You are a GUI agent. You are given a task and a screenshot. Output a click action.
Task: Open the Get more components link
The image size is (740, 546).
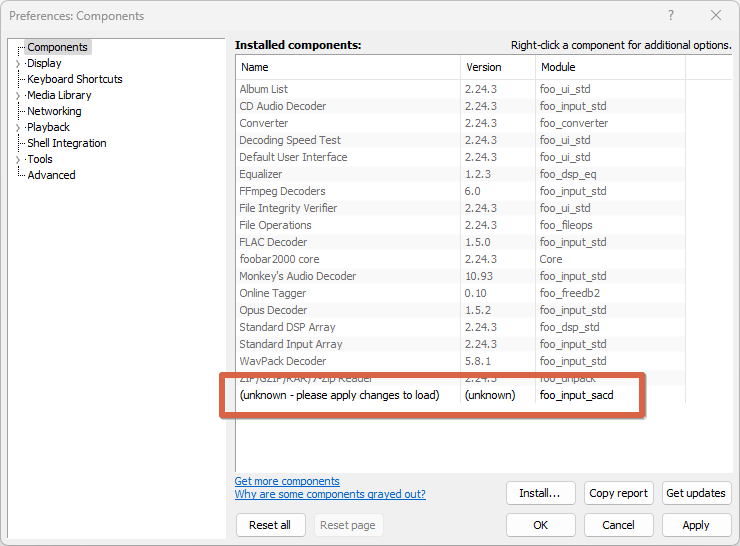287,481
